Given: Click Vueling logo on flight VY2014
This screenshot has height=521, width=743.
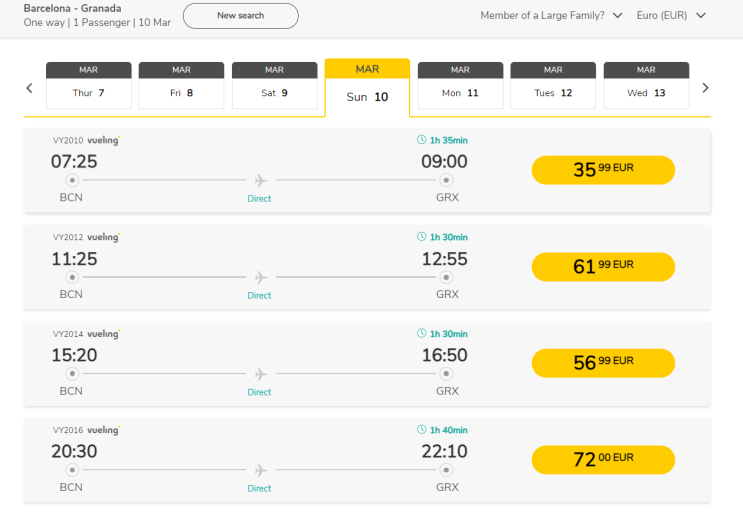Looking at the screenshot, I should point(103,334).
